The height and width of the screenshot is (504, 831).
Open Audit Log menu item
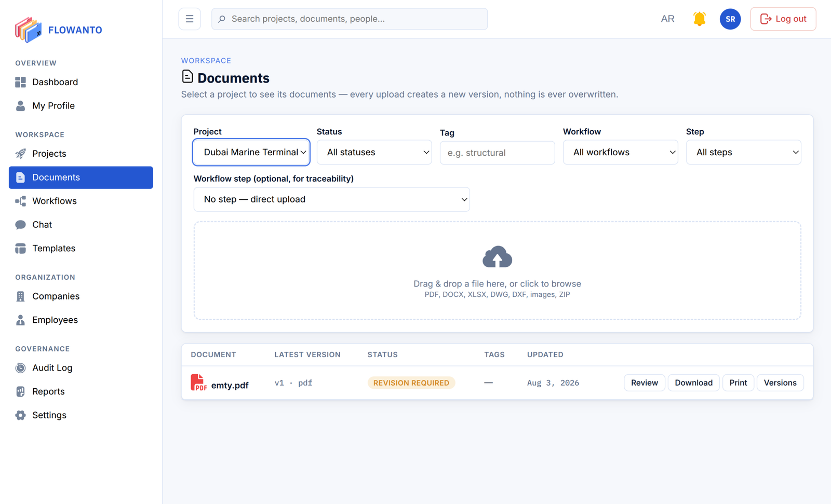pos(81,368)
